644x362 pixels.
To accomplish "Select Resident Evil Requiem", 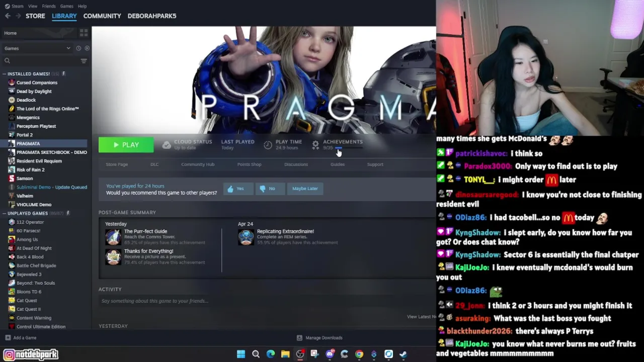I will click(39, 161).
